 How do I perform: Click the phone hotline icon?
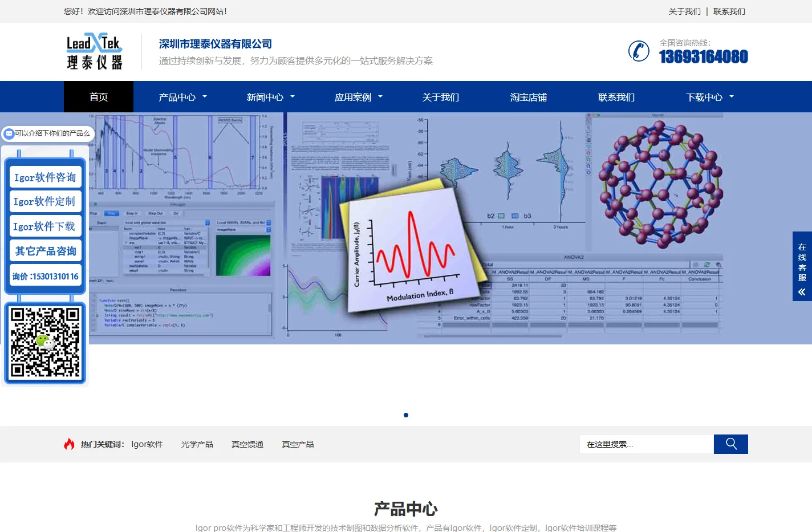coord(639,51)
